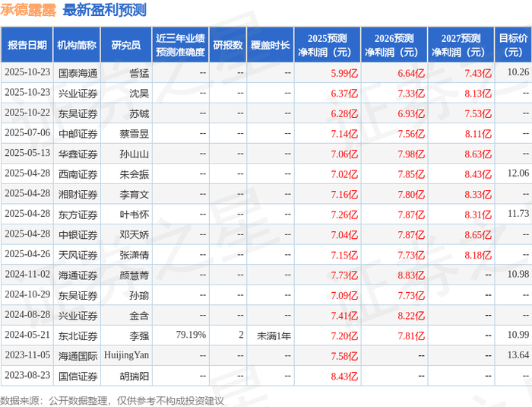The image size is (532, 407).
Task: Click the 7.16亿 forecast value
Action: pyautogui.click(x=344, y=194)
